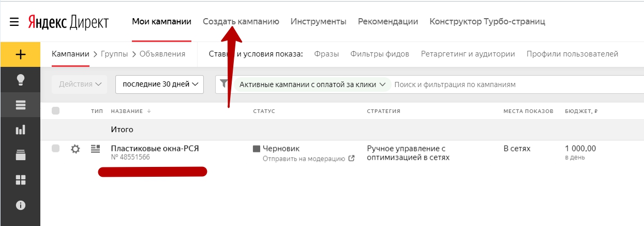Open the four-squares tools sidebar icon
Viewport: 644px width, 226px height.
21,180
